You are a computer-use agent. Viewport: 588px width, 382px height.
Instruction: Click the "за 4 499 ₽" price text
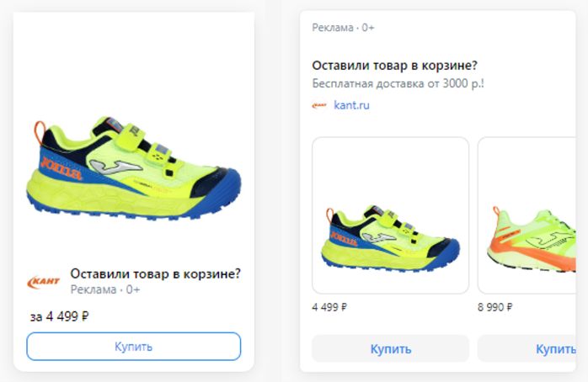click(x=60, y=317)
